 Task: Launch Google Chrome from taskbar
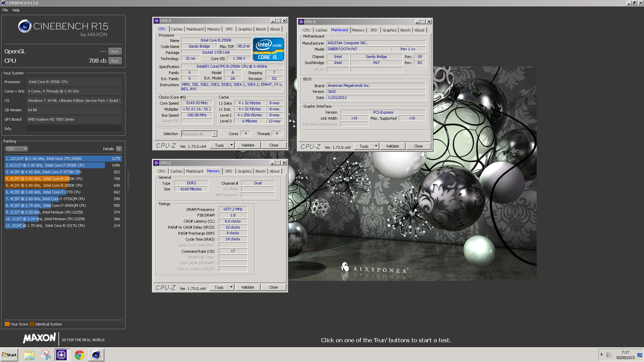click(x=79, y=355)
